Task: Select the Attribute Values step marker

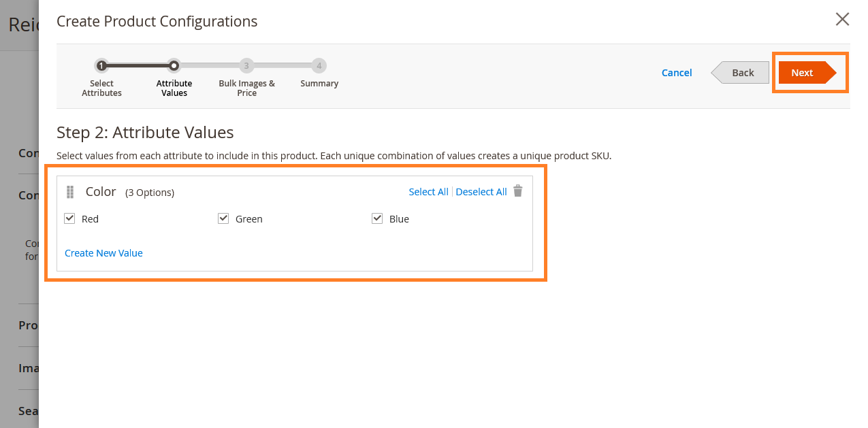Action: tap(174, 66)
